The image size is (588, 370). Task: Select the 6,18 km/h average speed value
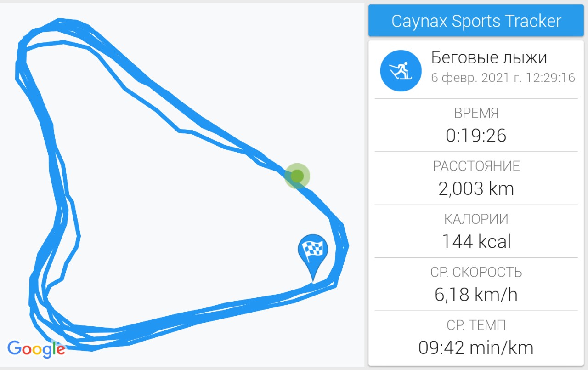click(x=476, y=295)
